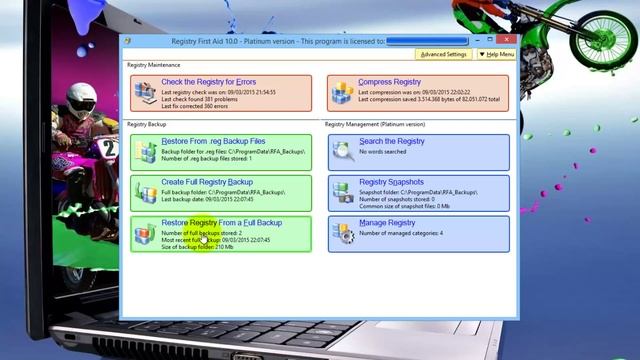Open Check the Registry for Errors

tap(209, 82)
